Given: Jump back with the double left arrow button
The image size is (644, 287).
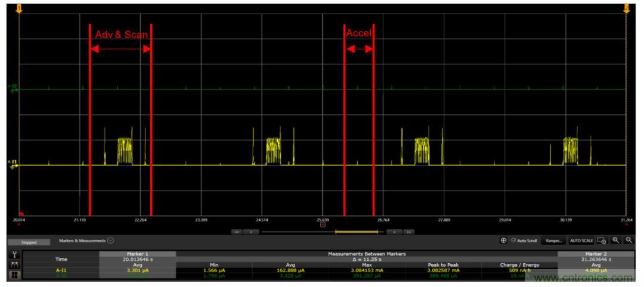Looking at the screenshot, I should click(x=237, y=232).
